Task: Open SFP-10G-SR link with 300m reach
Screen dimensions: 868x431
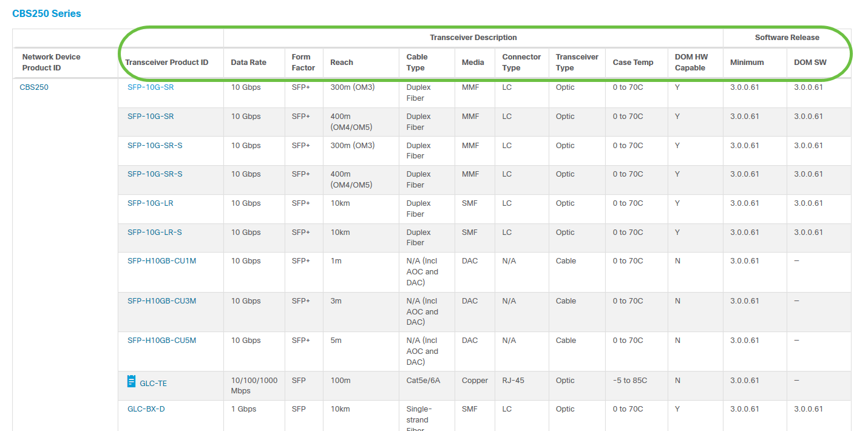Action: [151, 87]
